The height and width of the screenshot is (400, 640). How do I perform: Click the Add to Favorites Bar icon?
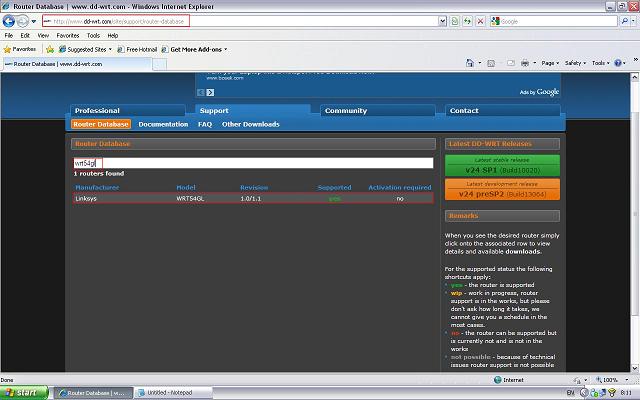pos(50,49)
